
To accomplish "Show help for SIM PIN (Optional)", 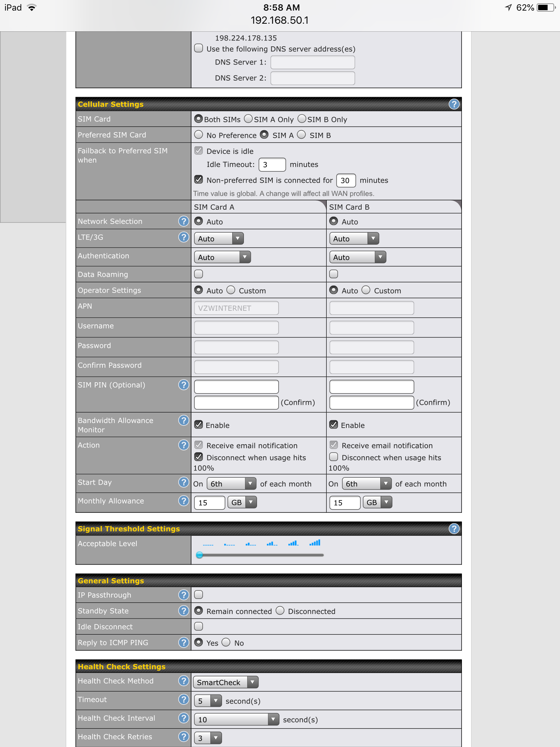I will tap(183, 385).
